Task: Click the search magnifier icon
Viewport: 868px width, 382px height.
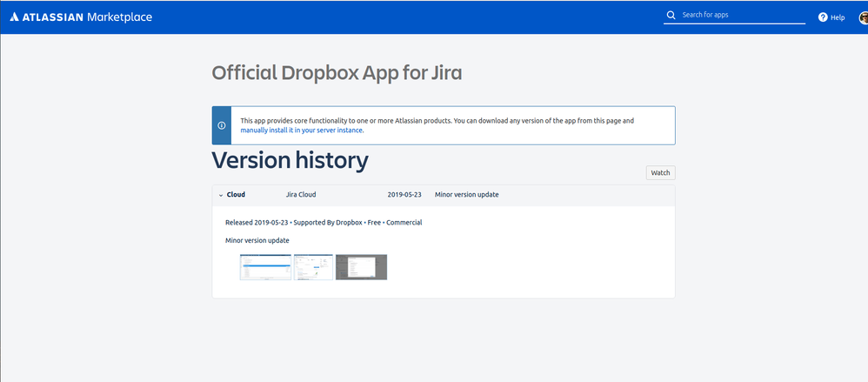Action: click(x=671, y=15)
